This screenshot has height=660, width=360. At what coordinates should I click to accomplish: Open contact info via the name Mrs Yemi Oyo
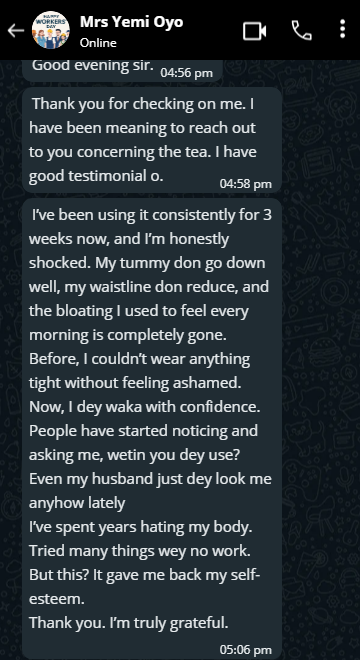131,21
